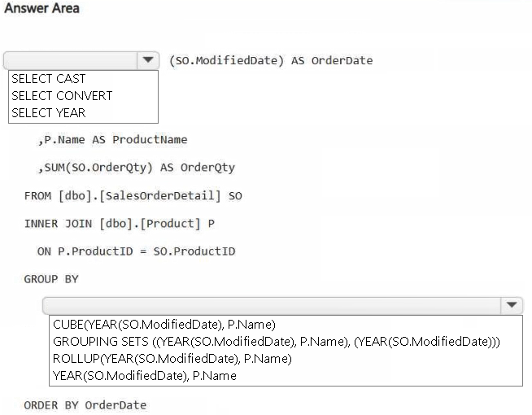Choose the plain YEAR(SO.ModifiedDate), P.Name option
Image resolution: width=532 pixels, height=415 pixels.
[x=145, y=375]
